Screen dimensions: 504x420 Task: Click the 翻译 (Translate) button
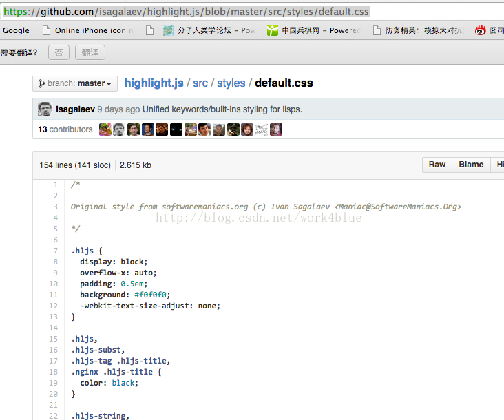(x=90, y=52)
